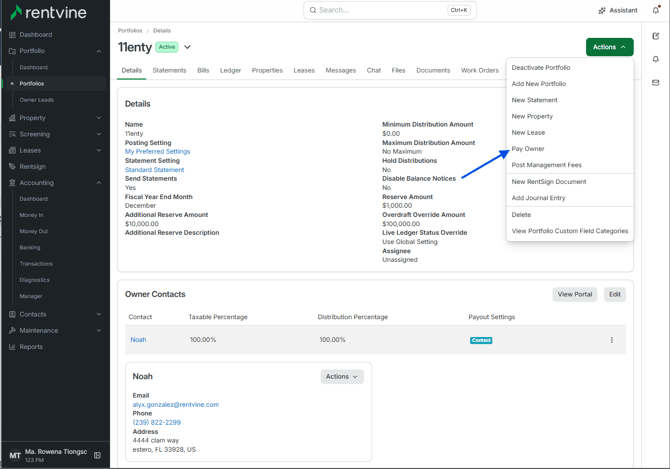Choose Post Management Fees
The height and width of the screenshot is (469, 670).
[x=547, y=165]
